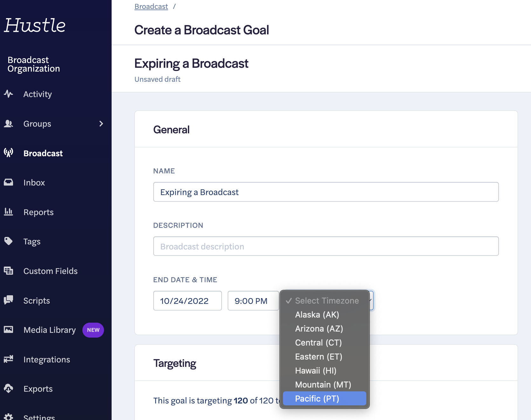Choose Mountain (MT) timezone
Image resolution: width=531 pixels, height=420 pixels.
(x=324, y=385)
